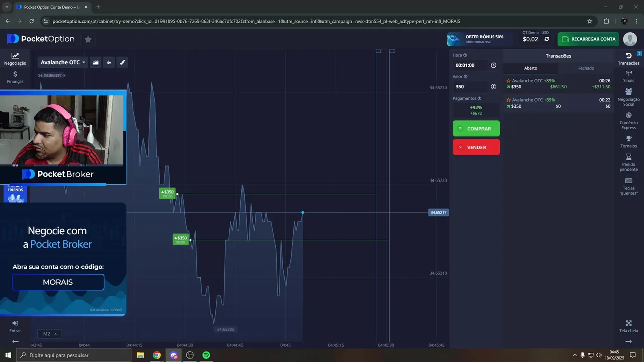Open user avatar profile menu
The height and width of the screenshot is (362, 644).
tap(630, 39)
